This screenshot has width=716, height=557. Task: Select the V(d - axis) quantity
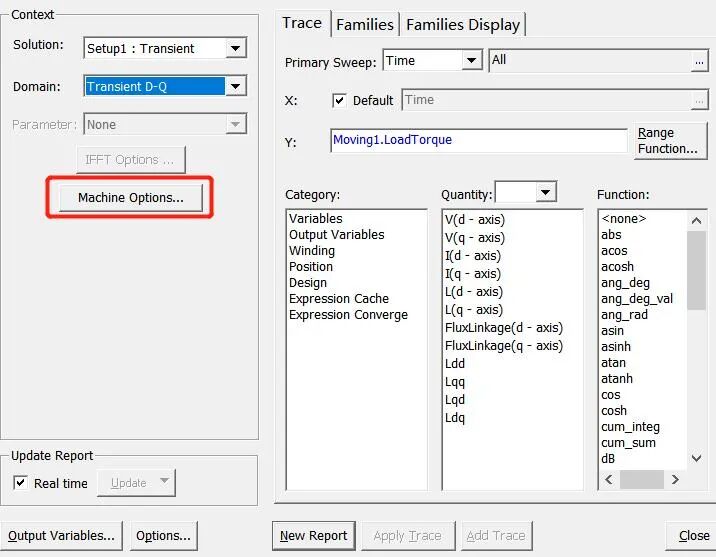tap(475, 220)
